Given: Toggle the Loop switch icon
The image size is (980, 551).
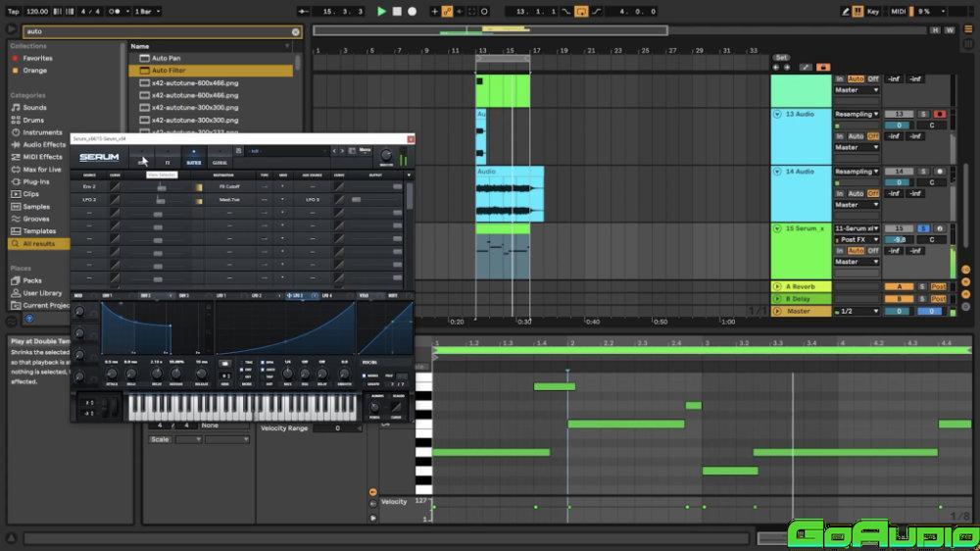Looking at the screenshot, I should coord(581,11).
